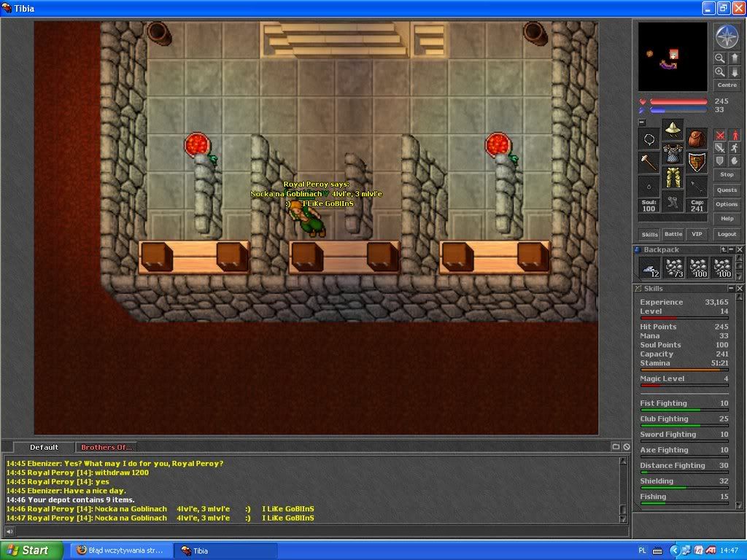Click the ATI tray icon
747x560 pixels.
(x=711, y=551)
